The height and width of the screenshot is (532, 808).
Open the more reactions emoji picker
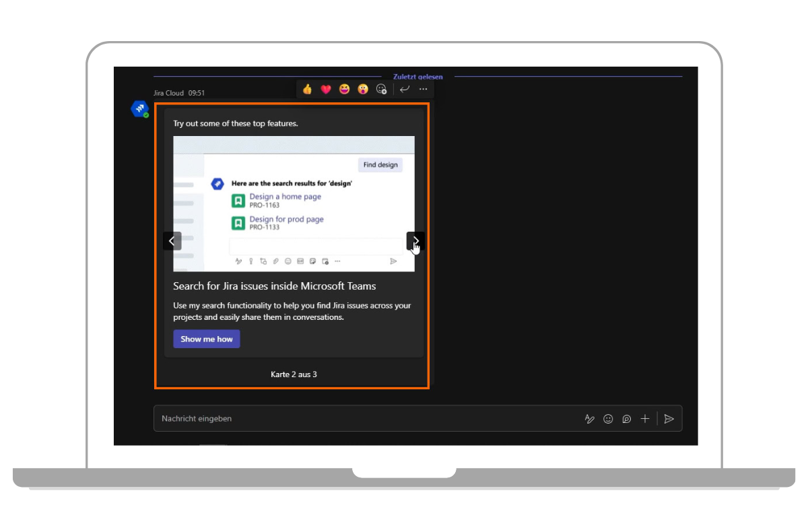382,89
